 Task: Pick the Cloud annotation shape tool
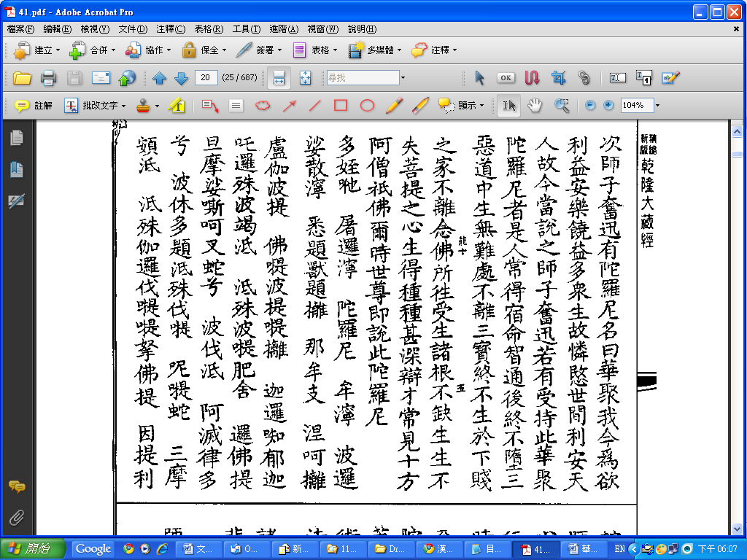coord(262,106)
